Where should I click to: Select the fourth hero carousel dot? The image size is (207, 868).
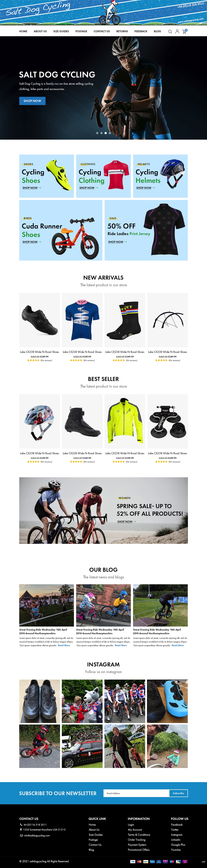(x=110, y=133)
